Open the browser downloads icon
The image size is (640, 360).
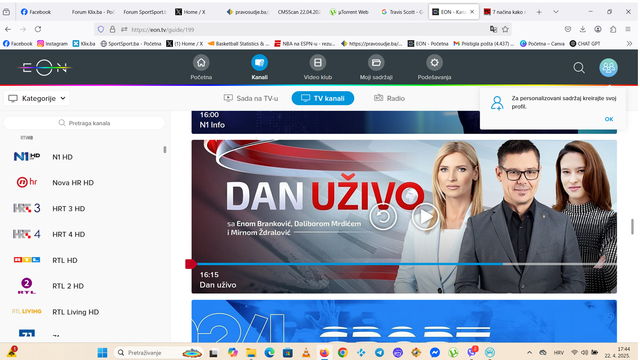[582, 29]
